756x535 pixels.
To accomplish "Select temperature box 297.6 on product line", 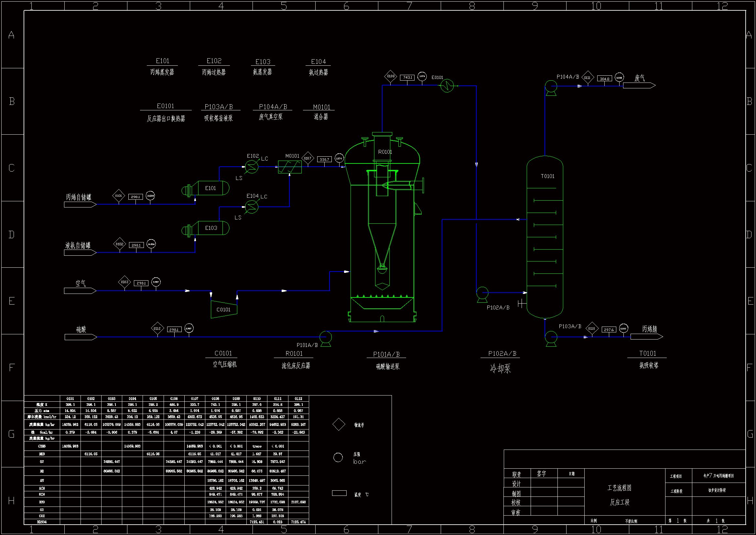I will click(x=609, y=329).
